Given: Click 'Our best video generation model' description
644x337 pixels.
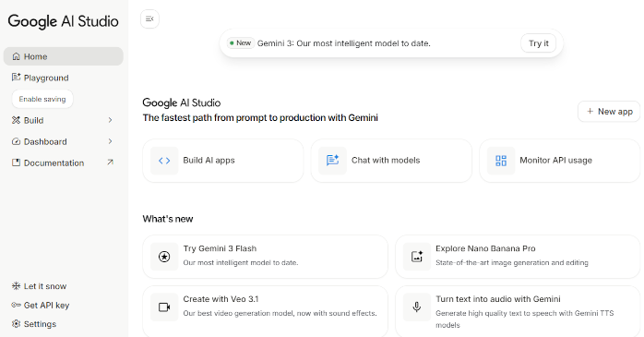Looking at the screenshot, I should point(280,313).
